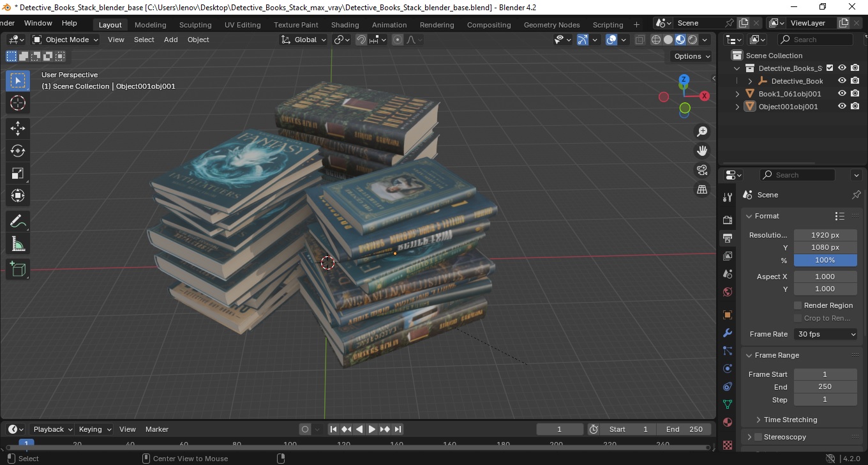Click the pan view hand icon

click(702, 151)
